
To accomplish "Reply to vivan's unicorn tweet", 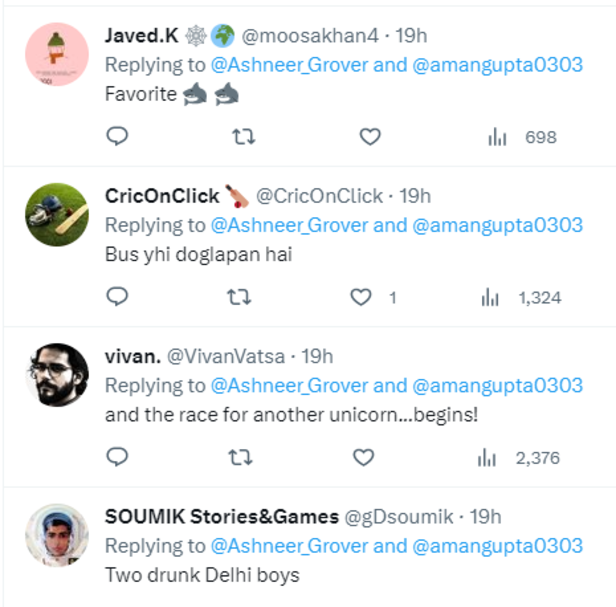I will pyautogui.click(x=117, y=457).
